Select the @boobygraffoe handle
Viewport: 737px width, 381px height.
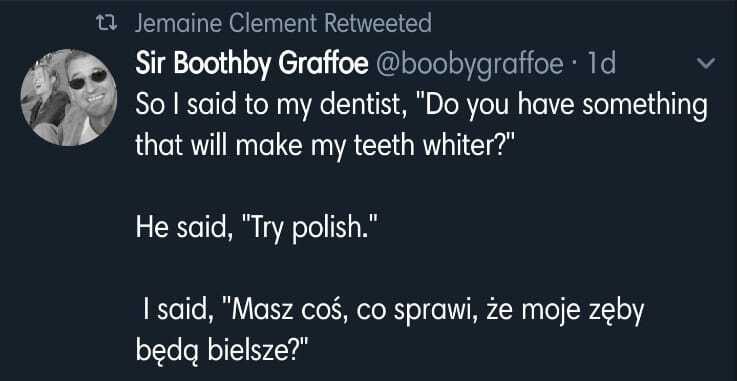pos(468,63)
